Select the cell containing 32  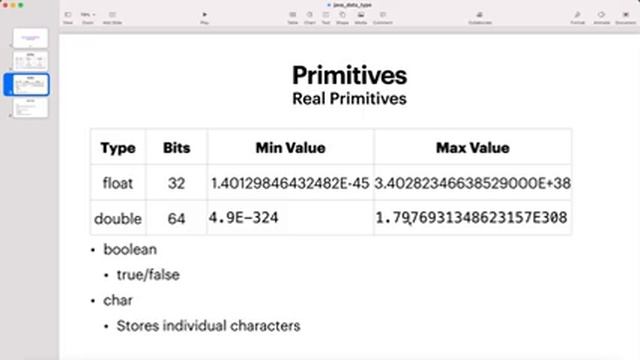(x=176, y=183)
